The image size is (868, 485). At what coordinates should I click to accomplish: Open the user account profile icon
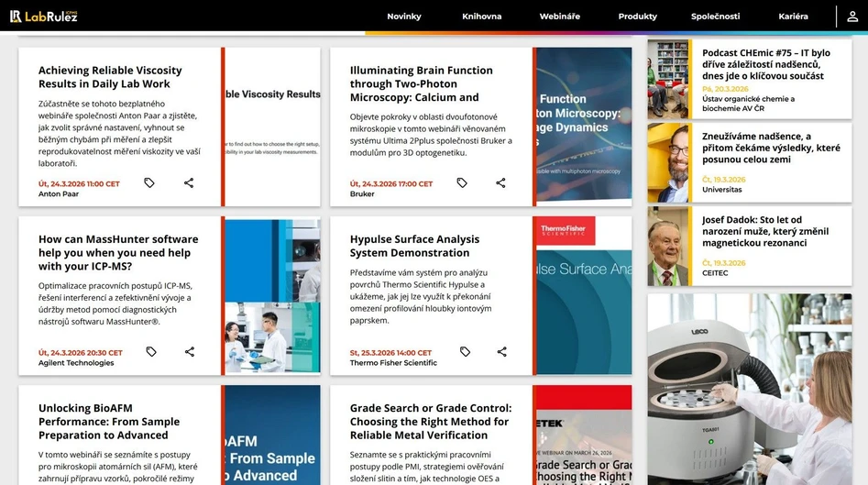(852, 17)
